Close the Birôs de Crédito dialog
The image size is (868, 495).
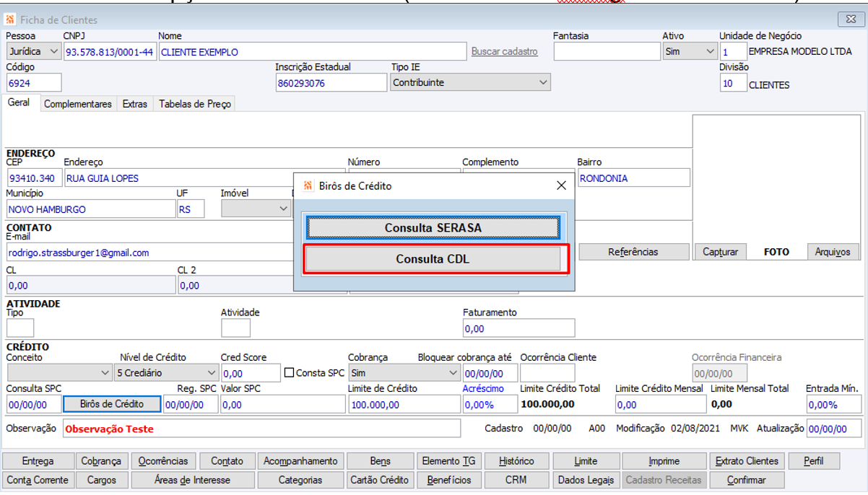tap(561, 185)
